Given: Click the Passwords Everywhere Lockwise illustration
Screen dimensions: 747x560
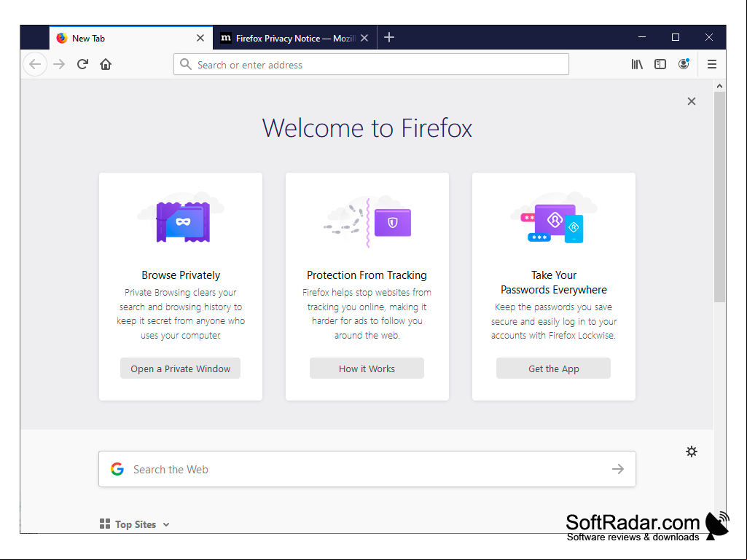Looking at the screenshot, I should pyautogui.click(x=554, y=218).
